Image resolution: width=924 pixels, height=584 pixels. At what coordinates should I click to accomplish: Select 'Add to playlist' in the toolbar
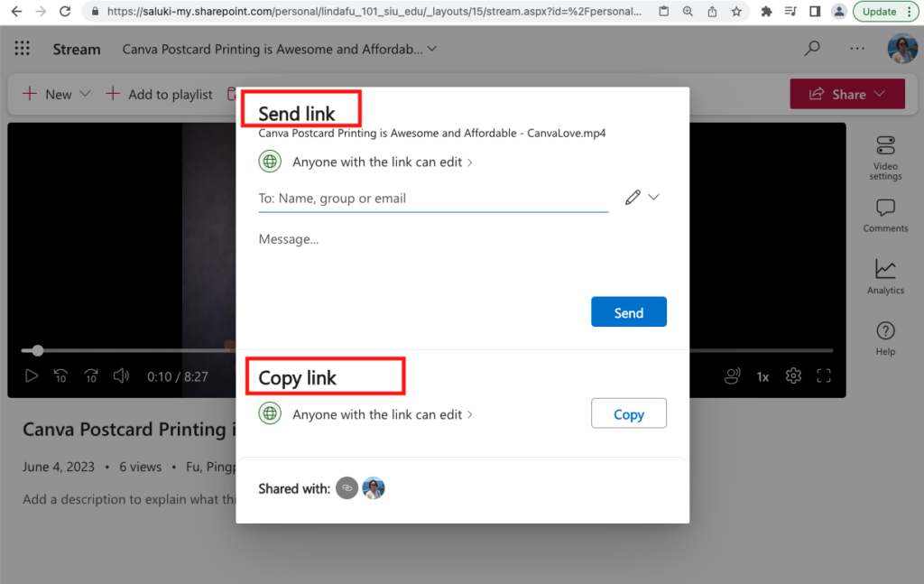tap(170, 93)
